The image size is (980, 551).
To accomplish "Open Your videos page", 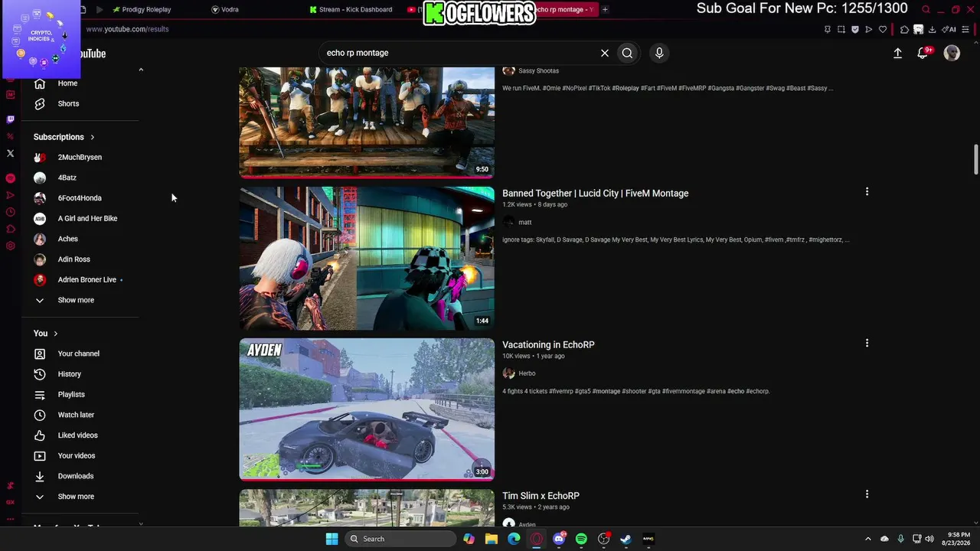I will pos(77,456).
